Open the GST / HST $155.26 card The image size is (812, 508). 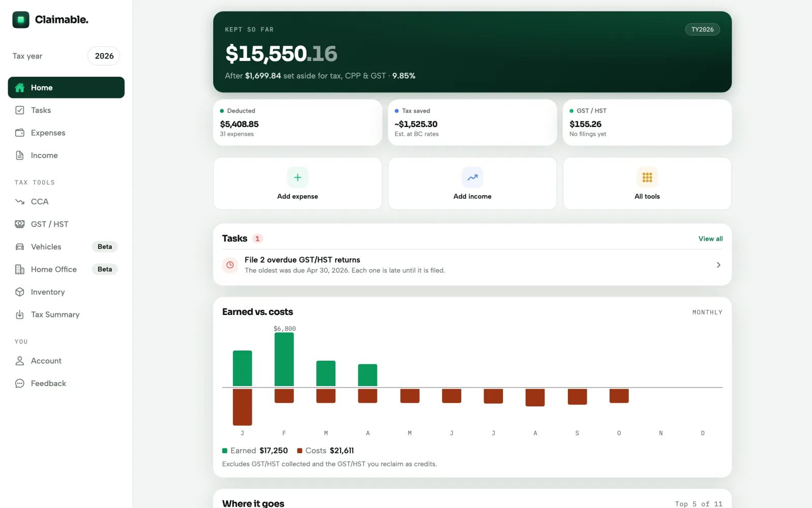647,122
